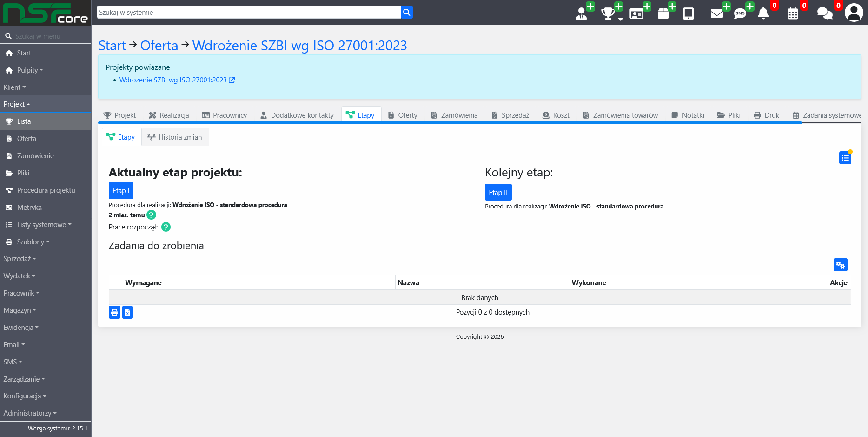
Task: Click the help icon next to '2 mies. temu'
Action: tap(151, 215)
